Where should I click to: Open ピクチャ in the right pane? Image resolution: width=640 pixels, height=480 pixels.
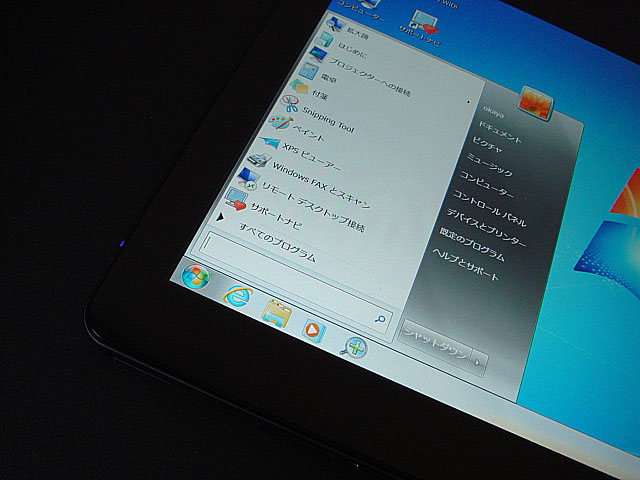point(487,144)
